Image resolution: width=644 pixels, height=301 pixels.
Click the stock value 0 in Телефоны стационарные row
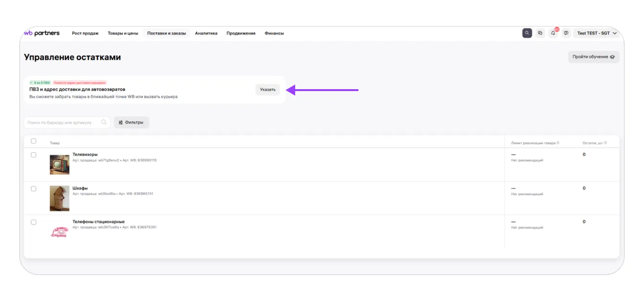584,221
